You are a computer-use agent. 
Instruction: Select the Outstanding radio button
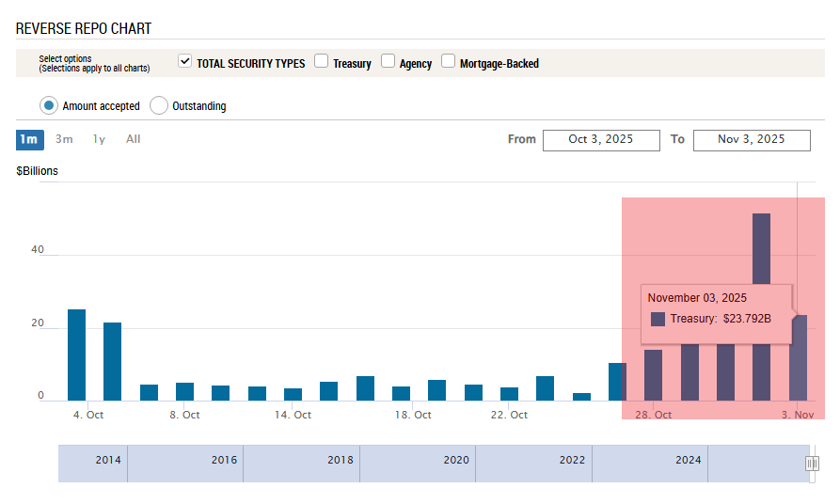point(159,105)
